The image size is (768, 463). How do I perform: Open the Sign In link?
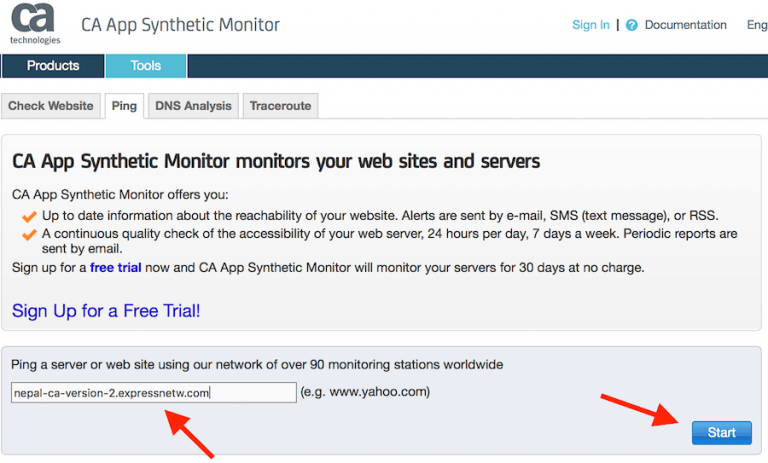point(591,25)
